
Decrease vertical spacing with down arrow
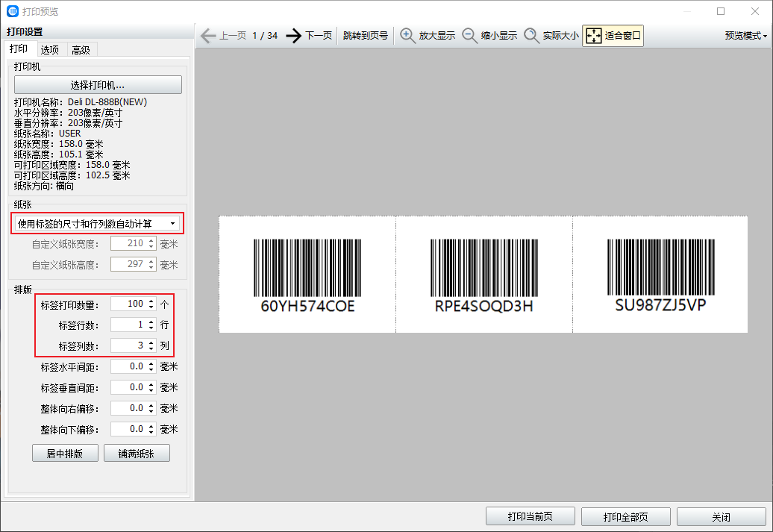pyautogui.click(x=151, y=390)
